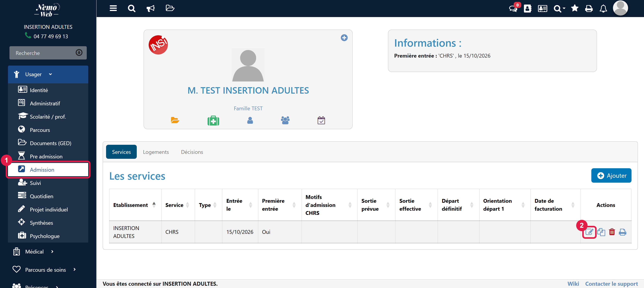Switch to the Décisions tab
The width and height of the screenshot is (644, 288).
[x=192, y=152]
